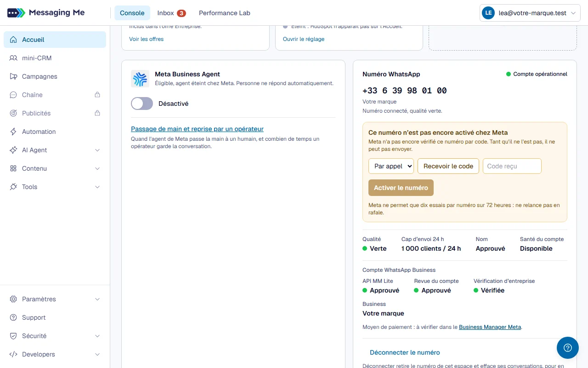The width and height of the screenshot is (588, 368).
Task: Click the Tools plug icon
Action: pos(13,187)
